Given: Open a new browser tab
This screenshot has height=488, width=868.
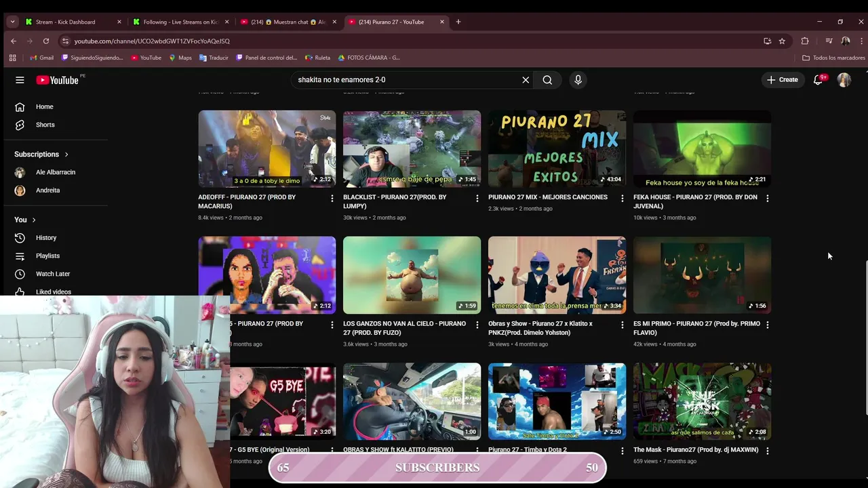Looking at the screenshot, I should (458, 22).
